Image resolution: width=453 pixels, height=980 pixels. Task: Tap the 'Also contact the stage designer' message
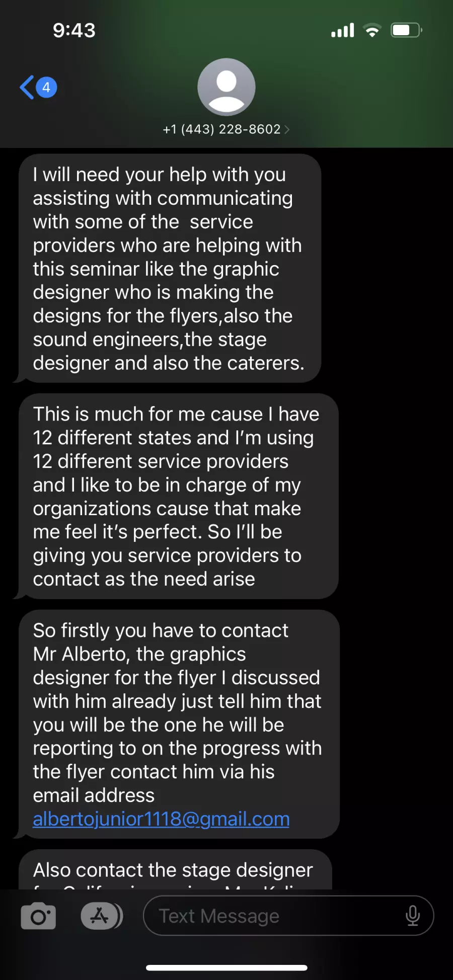[x=173, y=870]
